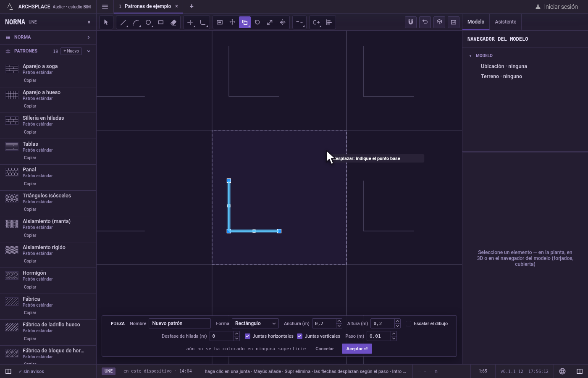Uncheck Juntas verticales
Image resolution: width=588 pixels, height=378 pixels.
pos(299,336)
